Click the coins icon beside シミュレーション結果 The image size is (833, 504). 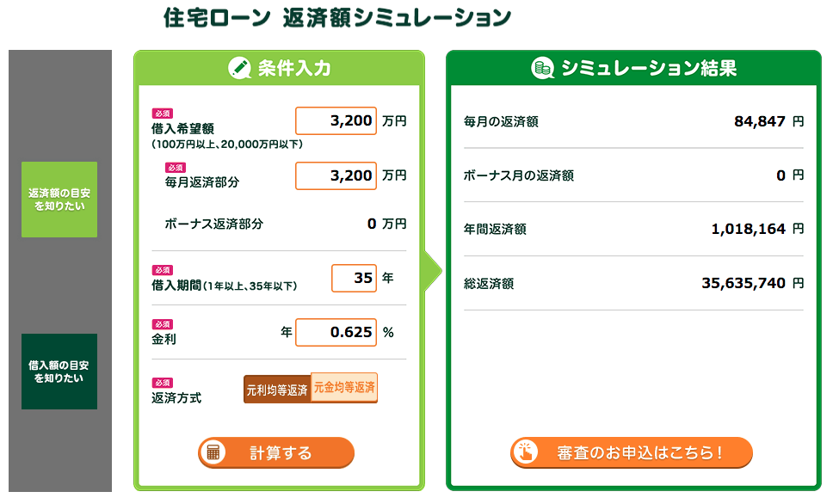(x=542, y=68)
